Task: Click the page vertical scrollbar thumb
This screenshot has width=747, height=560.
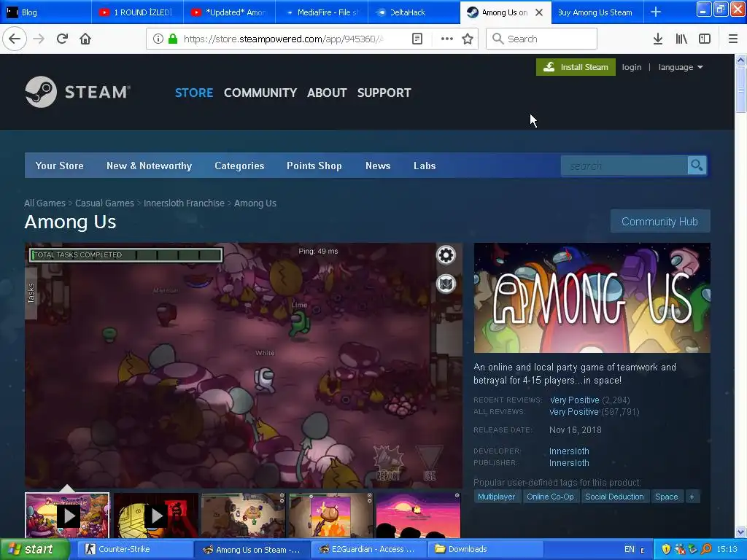Action: pyautogui.click(x=740, y=90)
